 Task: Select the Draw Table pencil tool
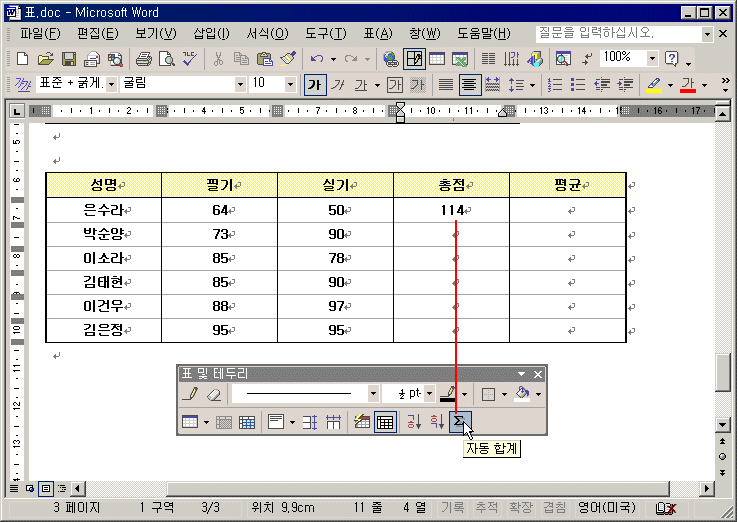click(x=191, y=394)
